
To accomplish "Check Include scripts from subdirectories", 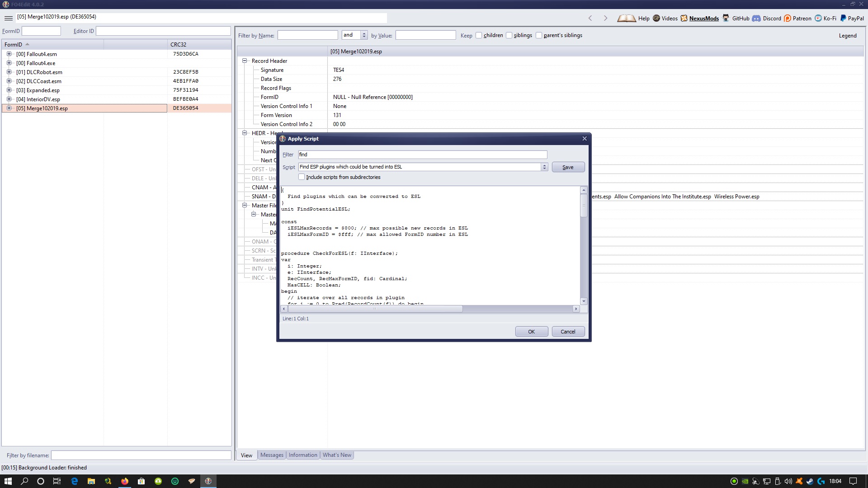I will [x=302, y=177].
